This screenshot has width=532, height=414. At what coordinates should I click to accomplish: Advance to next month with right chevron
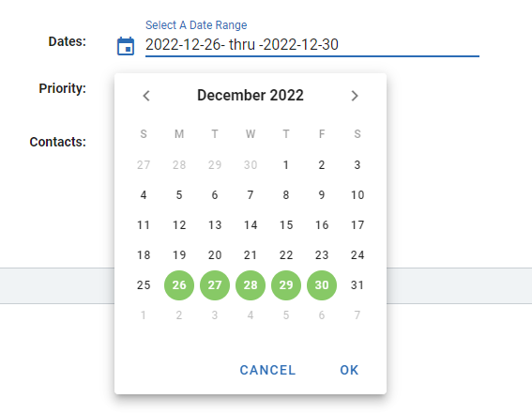point(355,96)
